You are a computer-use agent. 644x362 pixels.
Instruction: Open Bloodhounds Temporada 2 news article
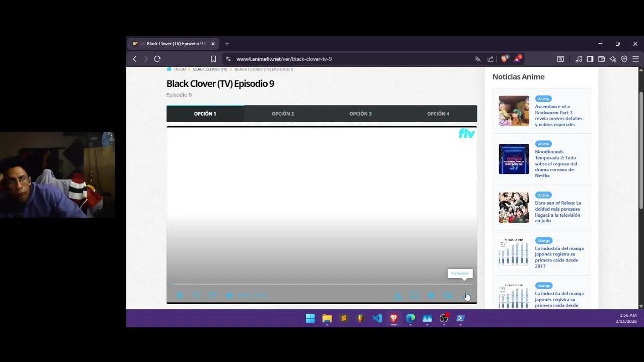point(556,163)
